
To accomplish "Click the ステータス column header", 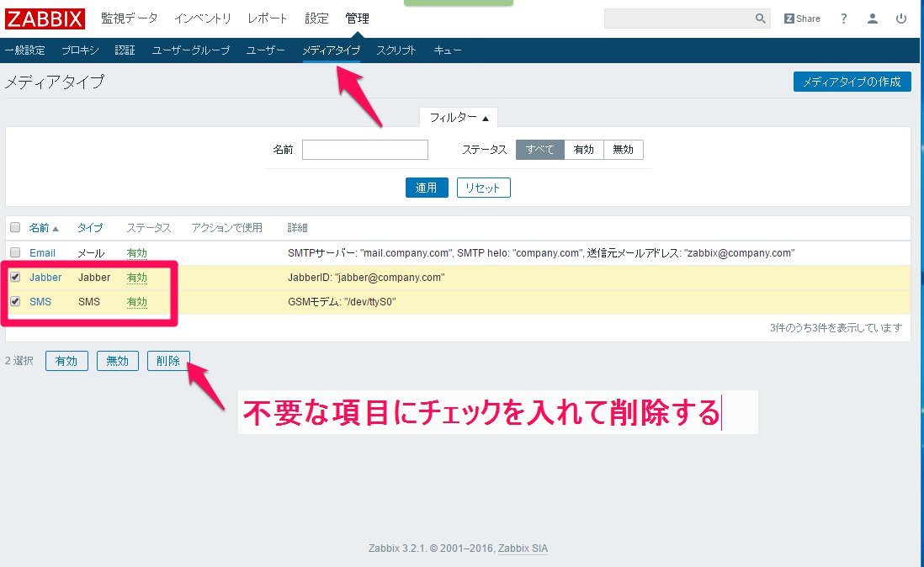I will 148,228.
